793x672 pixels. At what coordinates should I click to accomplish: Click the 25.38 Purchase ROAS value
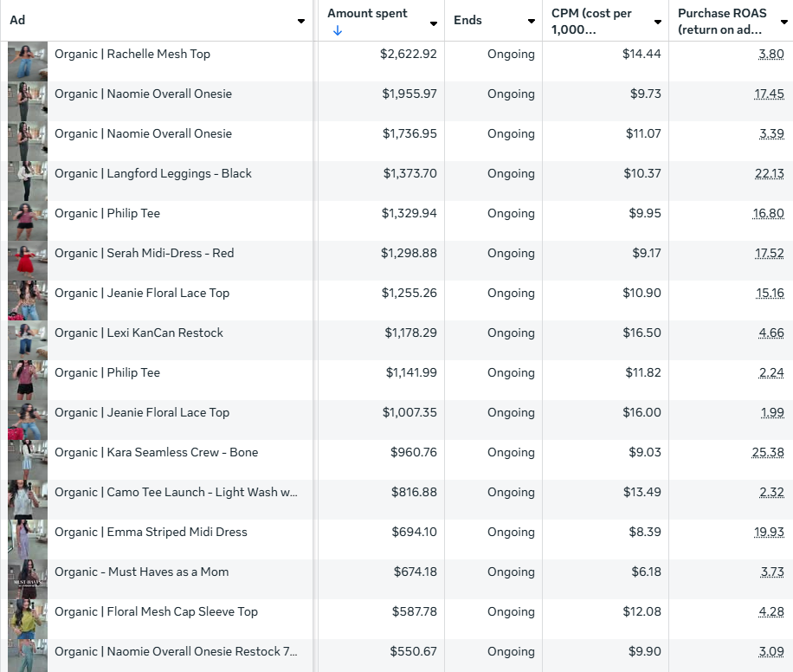(768, 452)
